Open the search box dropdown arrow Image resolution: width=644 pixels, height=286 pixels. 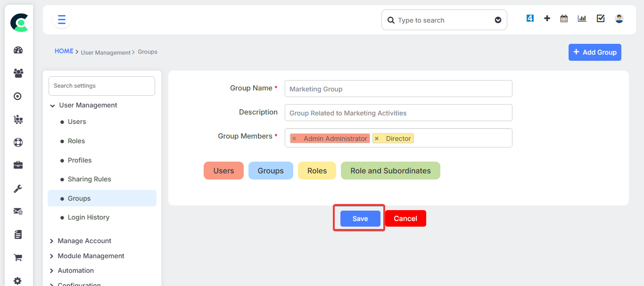[x=498, y=20]
